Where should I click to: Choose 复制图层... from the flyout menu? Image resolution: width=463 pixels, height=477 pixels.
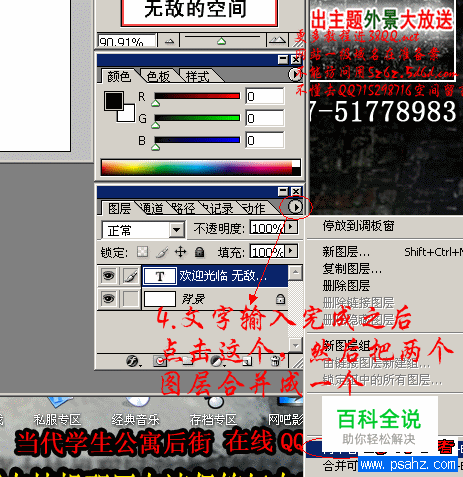(352, 269)
